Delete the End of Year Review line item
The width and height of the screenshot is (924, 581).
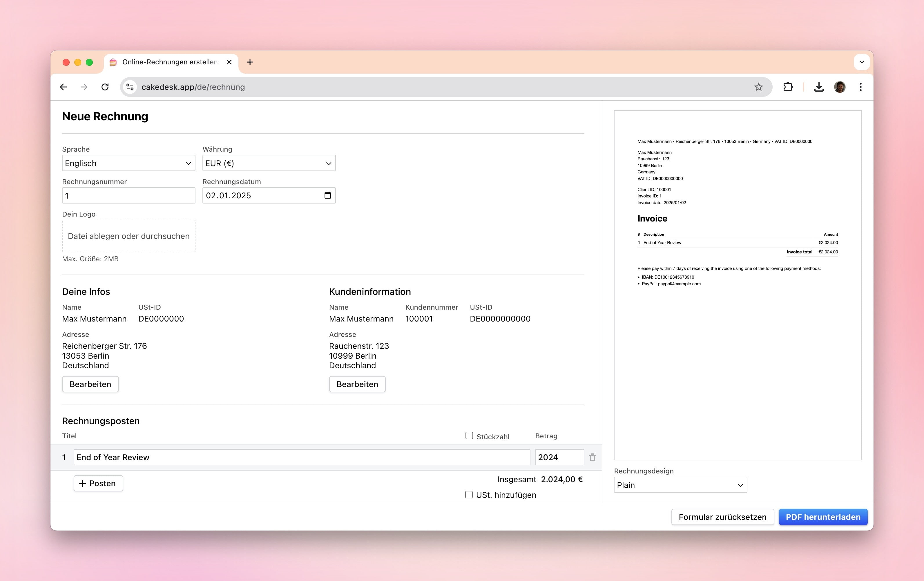[593, 457]
